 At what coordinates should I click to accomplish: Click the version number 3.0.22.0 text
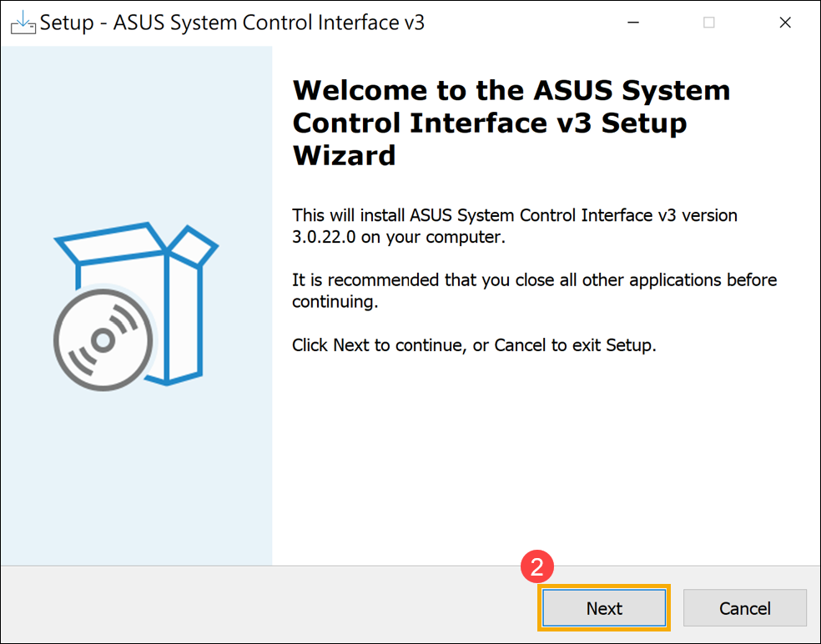324,237
